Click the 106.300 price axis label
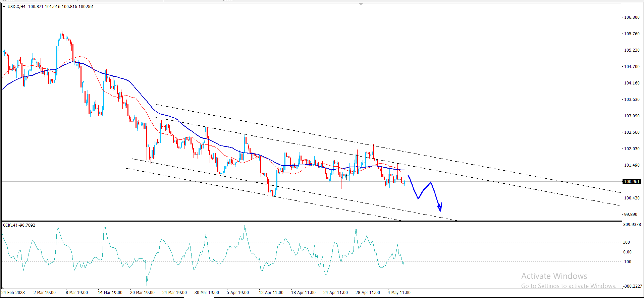Screen dimensions: 644x298 point(631,17)
